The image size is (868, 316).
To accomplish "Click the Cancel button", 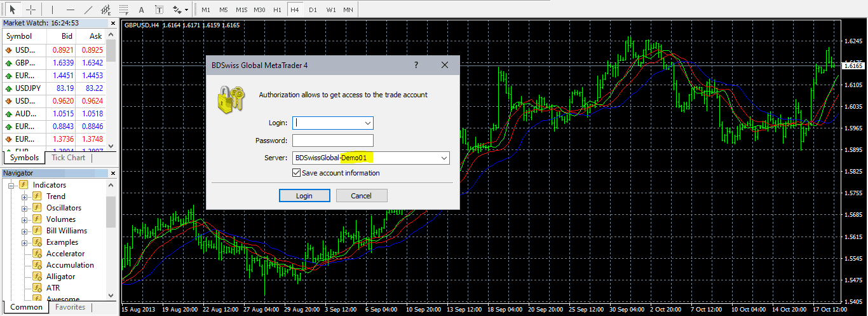I will [362, 196].
